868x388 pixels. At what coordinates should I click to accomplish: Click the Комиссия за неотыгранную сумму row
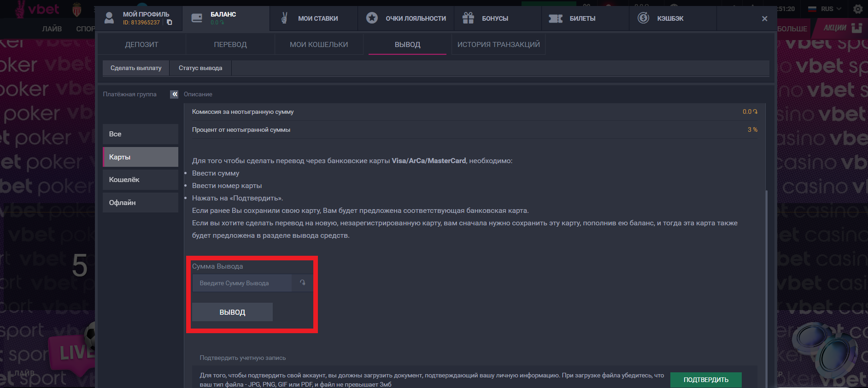point(475,112)
